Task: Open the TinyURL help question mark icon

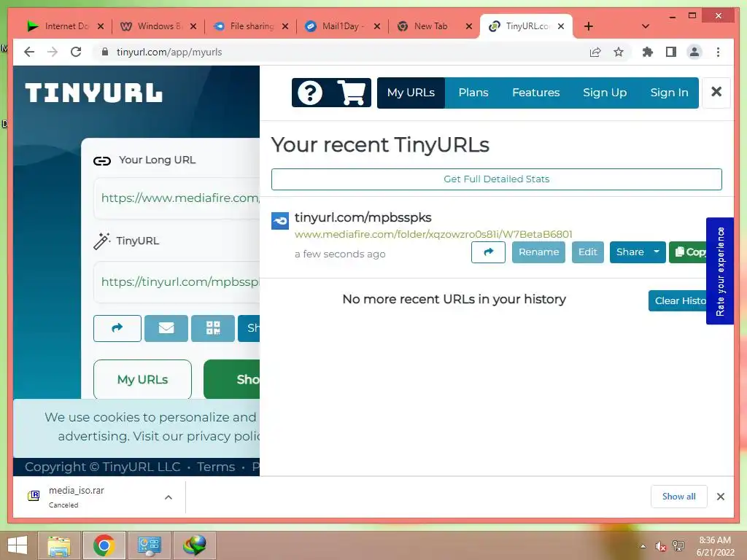Action: click(x=309, y=93)
